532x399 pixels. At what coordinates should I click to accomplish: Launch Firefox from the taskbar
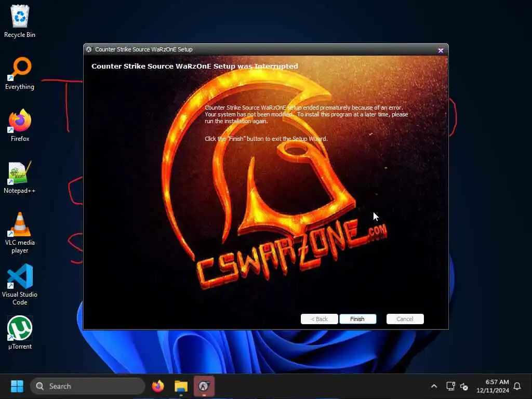pyautogui.click(x=158, y=386)
